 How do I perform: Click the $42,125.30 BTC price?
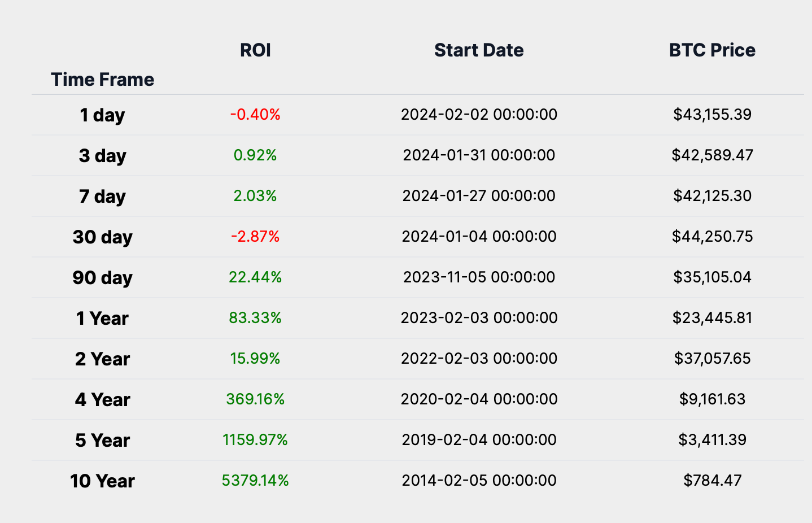(712, 196)
